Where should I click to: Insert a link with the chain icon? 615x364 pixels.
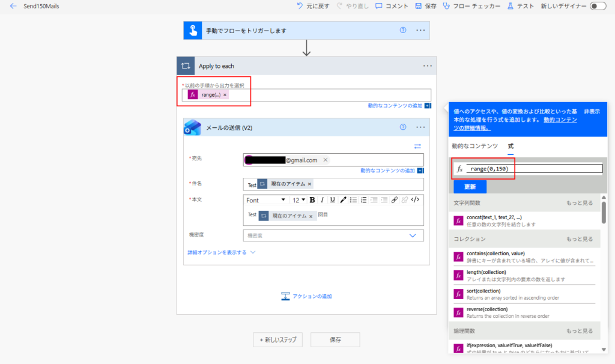(394, 200)
